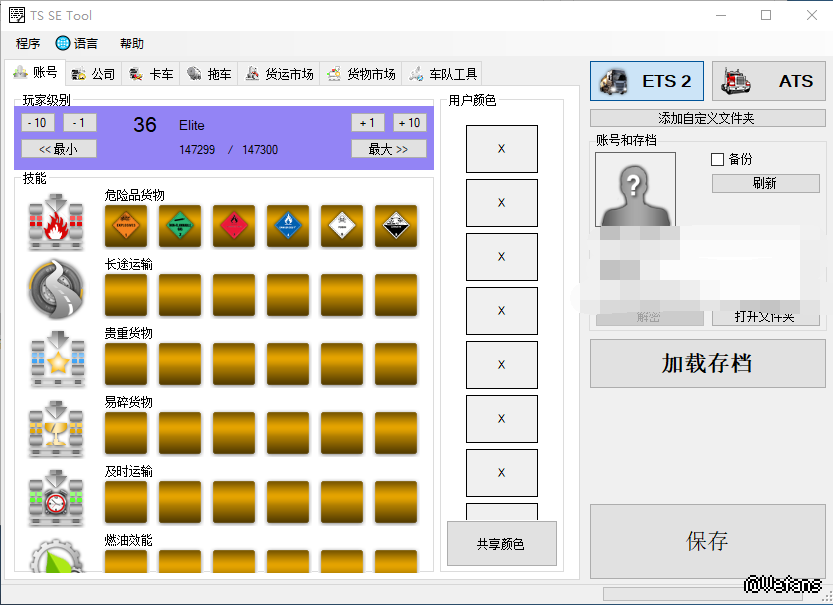Toggle the green non-flammable gas skill

tap(179, 226)
